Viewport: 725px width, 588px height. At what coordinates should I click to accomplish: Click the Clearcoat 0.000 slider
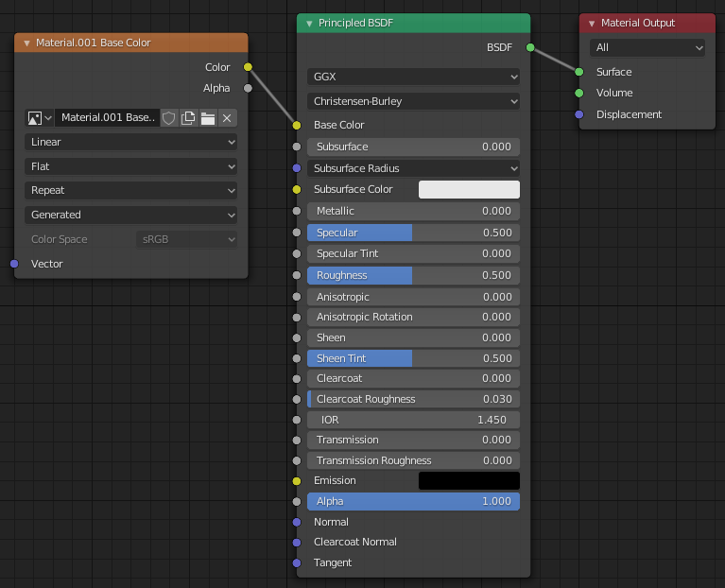point(413,378)
